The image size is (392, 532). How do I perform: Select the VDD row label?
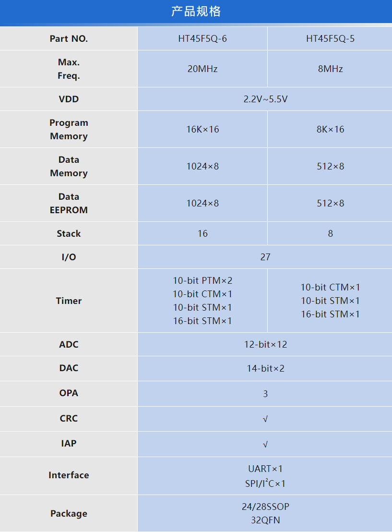(69, 99)
